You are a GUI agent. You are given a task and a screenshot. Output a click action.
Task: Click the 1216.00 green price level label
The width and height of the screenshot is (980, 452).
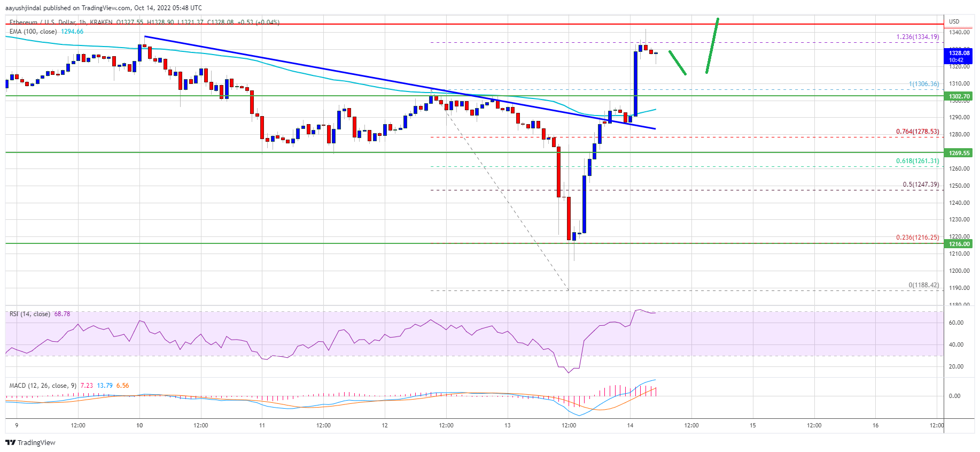click(959, 244)
